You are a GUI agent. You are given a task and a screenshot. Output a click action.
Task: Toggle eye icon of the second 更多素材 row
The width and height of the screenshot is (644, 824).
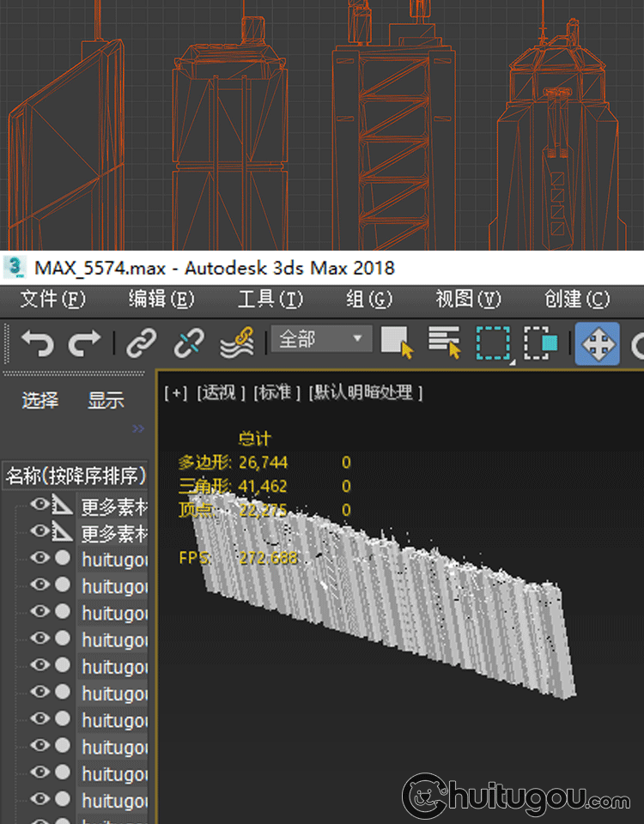pos(39,531)
